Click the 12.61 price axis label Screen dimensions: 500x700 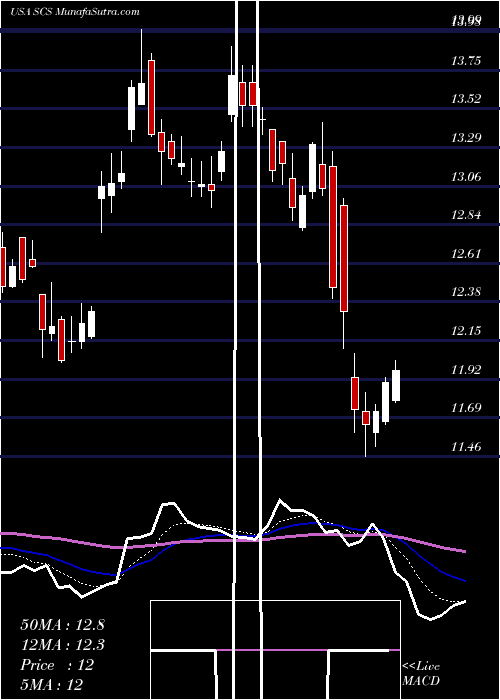pos(466,254)
